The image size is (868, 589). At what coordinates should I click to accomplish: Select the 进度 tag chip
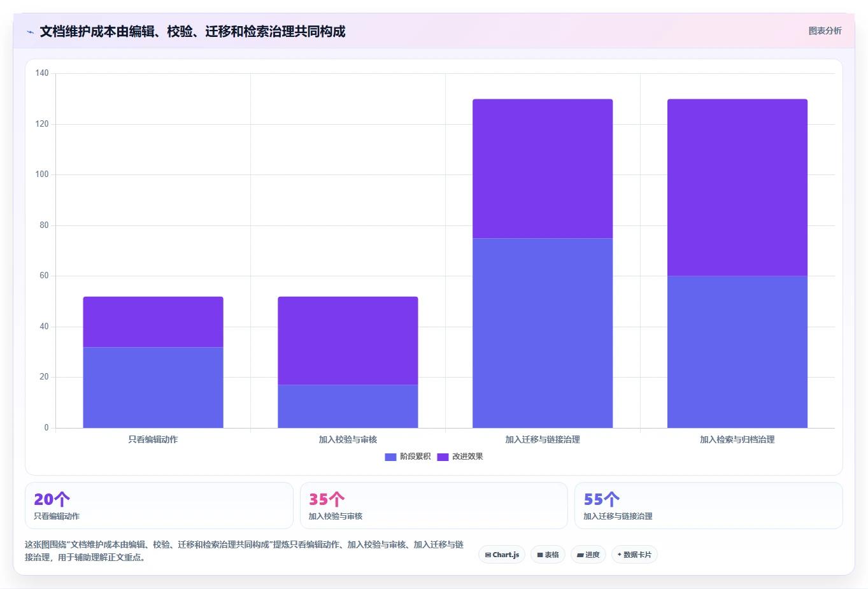point(588,555)
